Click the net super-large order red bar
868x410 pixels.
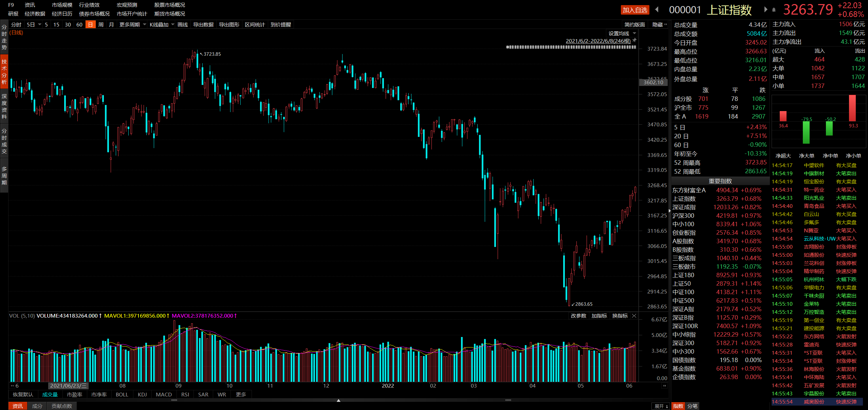(783, 116)
